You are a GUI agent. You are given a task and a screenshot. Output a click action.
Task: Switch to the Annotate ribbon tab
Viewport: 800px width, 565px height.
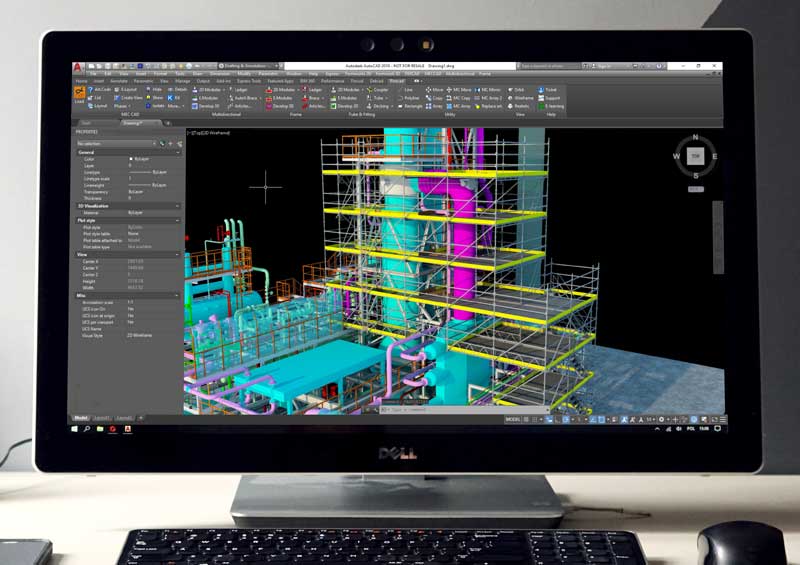coord(119,81)
